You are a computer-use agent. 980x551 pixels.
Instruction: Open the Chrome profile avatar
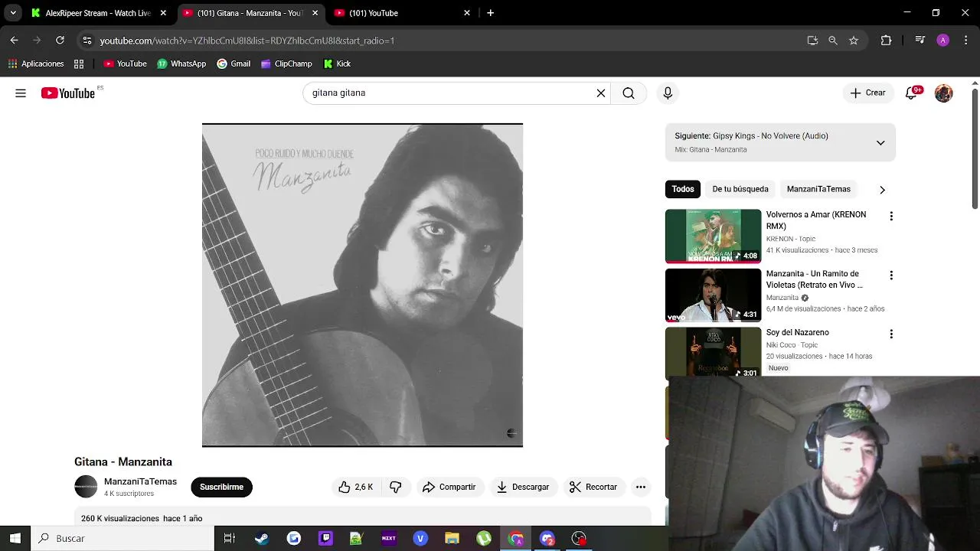[x=943, y=41]
